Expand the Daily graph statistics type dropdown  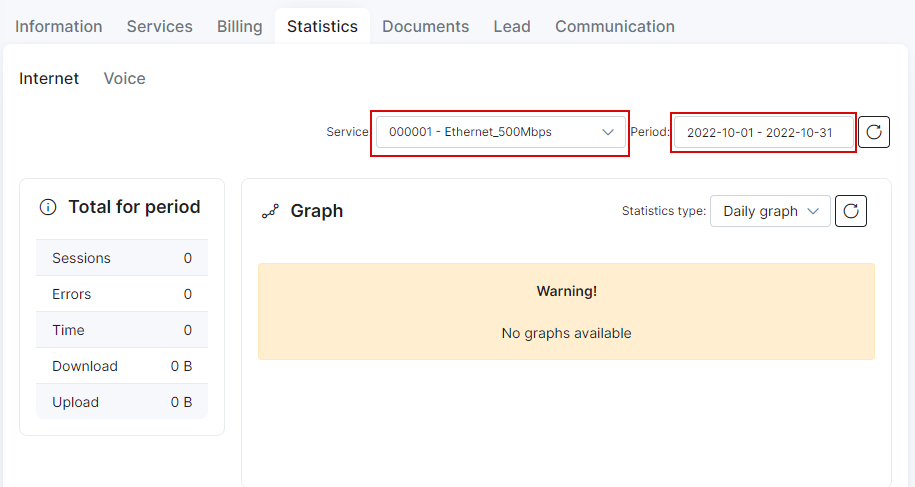click(x=770, y=211)
